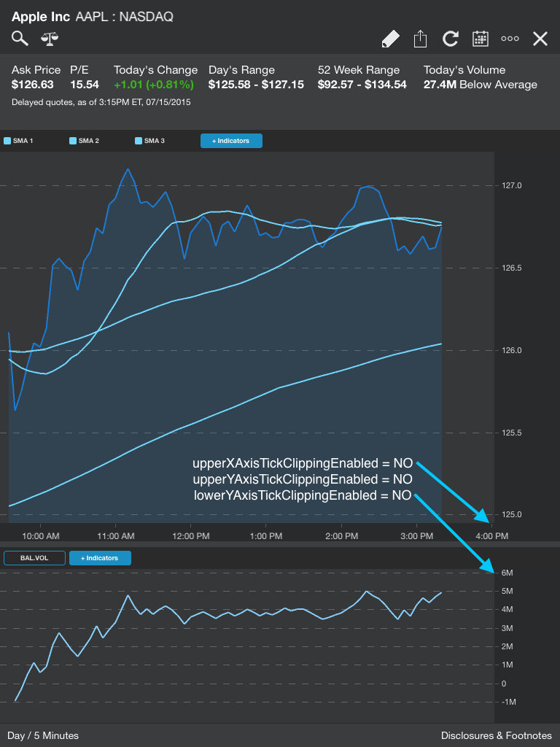This screenshot has width=560, height=747.
Task: Tap the 126.5 price axis label
Action: pos(511,268)
